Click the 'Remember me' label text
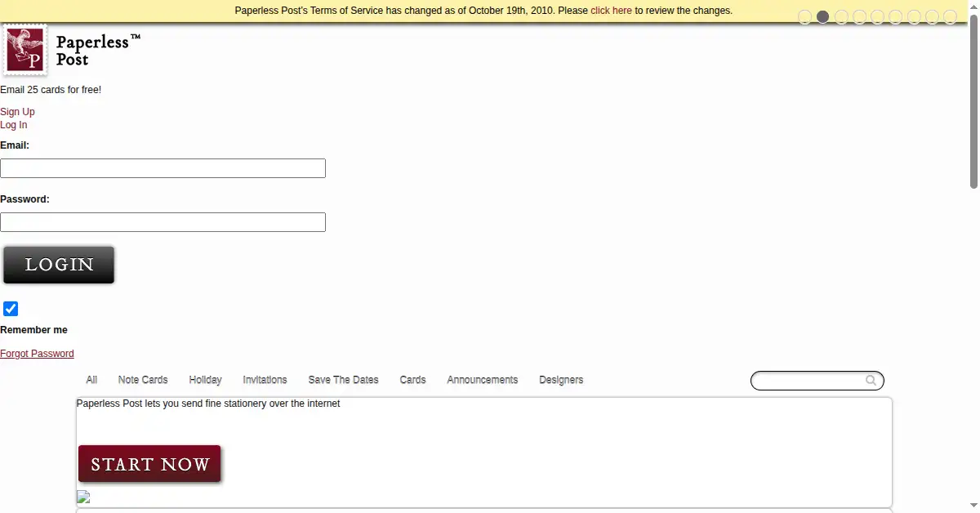 pos(33,330)
